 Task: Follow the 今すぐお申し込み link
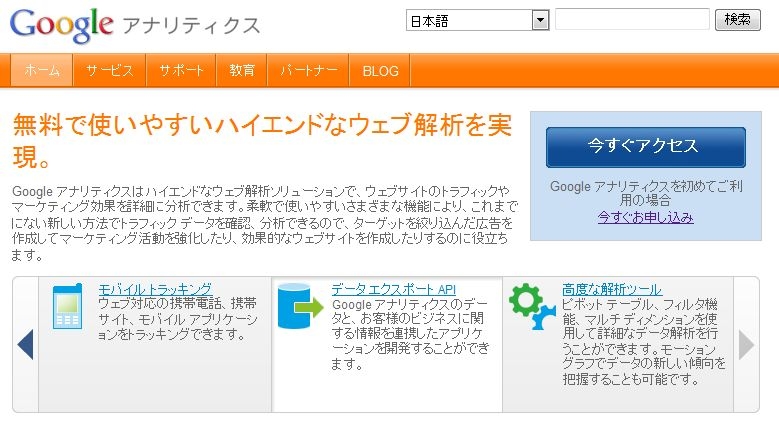tap(645, 217)
